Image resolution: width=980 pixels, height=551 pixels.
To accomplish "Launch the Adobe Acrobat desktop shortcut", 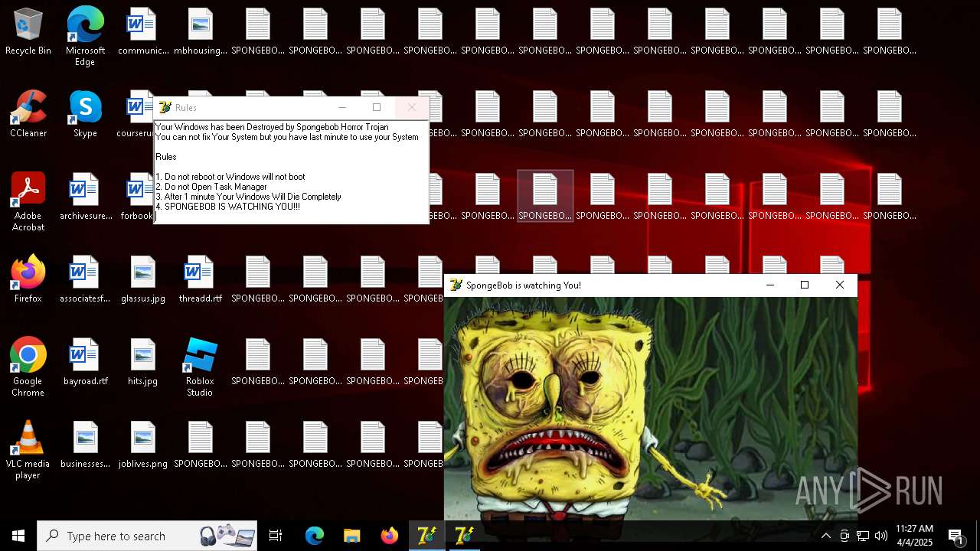I will point(28,202).
